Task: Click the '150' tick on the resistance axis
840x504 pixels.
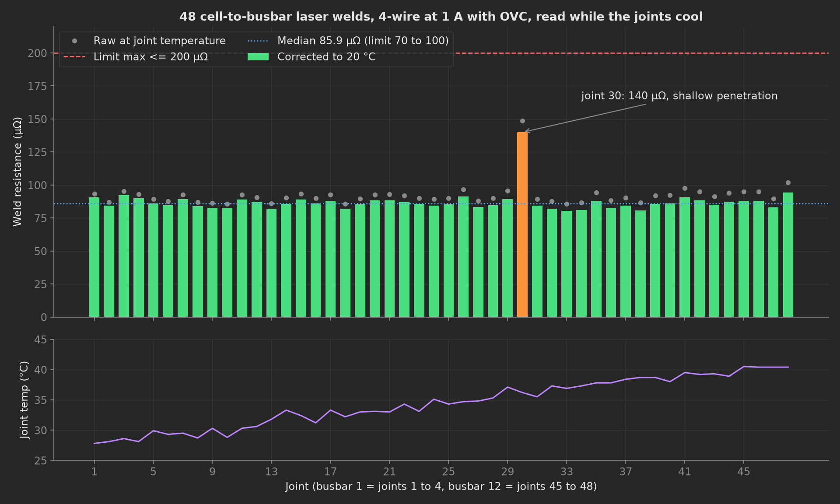Action: pos(37,119)
